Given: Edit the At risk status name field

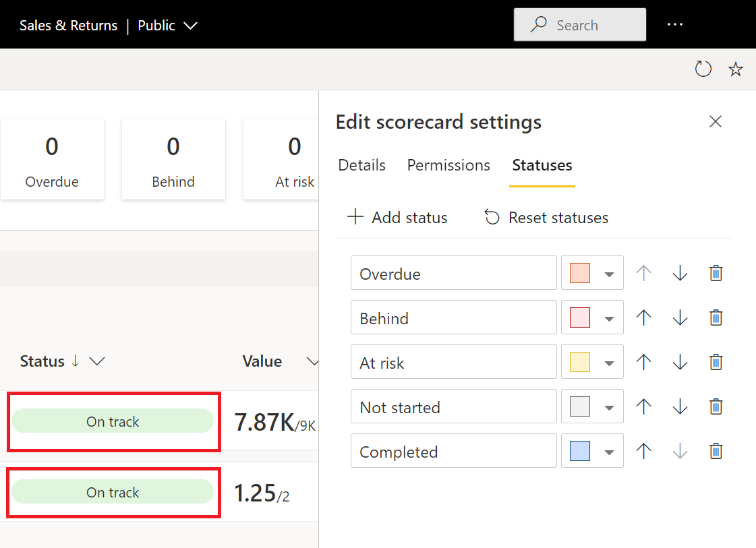Looking at the screenshot, I should coord(454,361).
